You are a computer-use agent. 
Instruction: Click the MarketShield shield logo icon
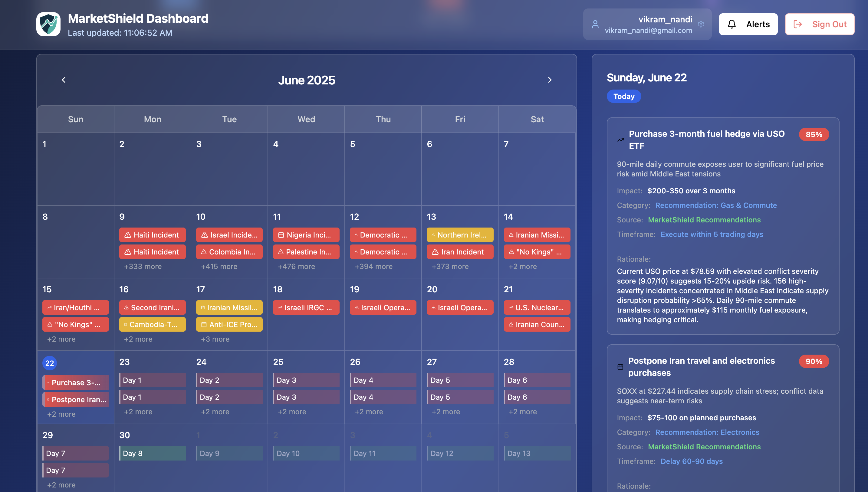pos(48,24)
